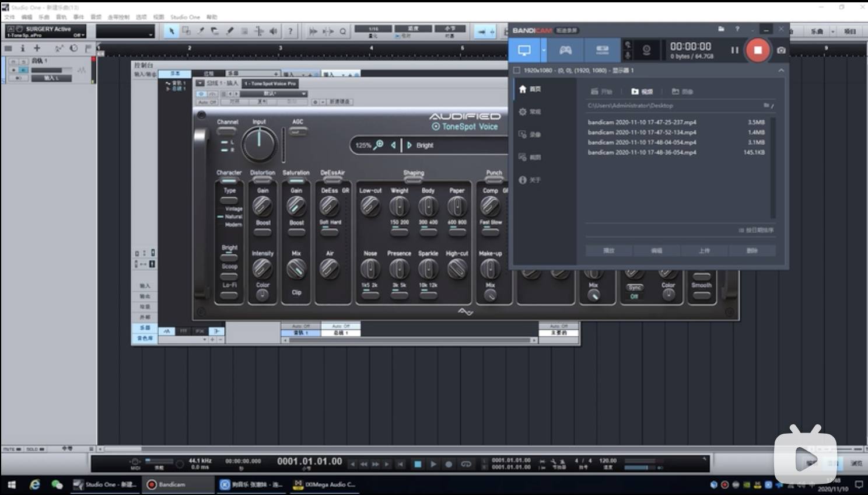Go to previous preset in ToneSpot Voice
This screenshot has width=868, height=495.
click(393, 145)
